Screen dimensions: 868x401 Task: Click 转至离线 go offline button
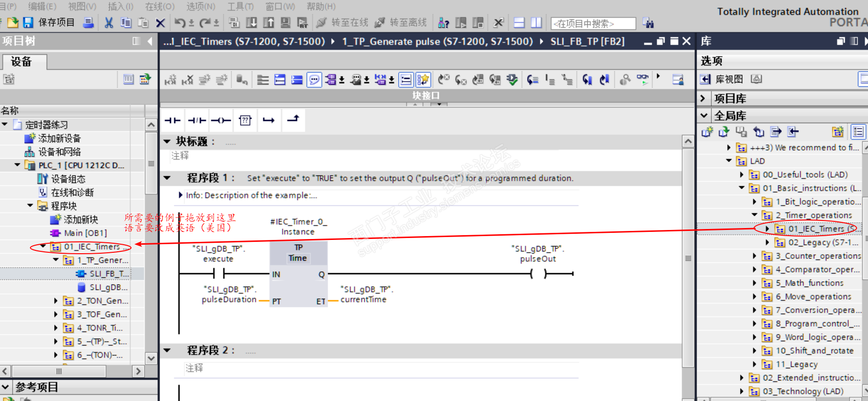(x=401, y=22)
